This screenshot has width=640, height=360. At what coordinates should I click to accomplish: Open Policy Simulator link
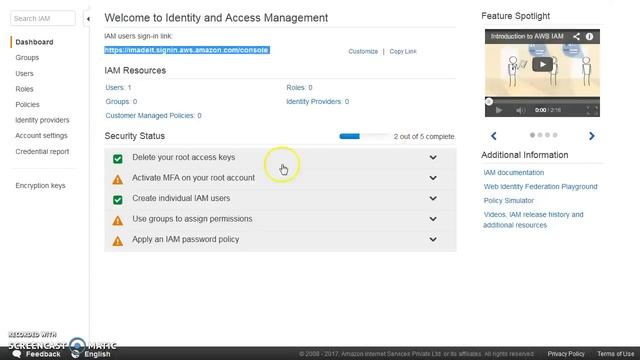[509, 200]
